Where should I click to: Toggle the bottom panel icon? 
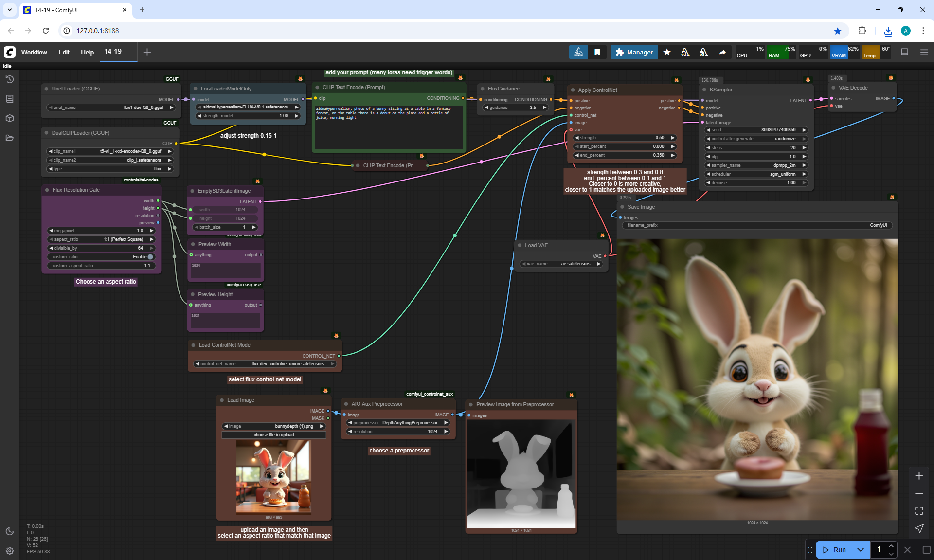pyautogui.click(x=904, y=52)
